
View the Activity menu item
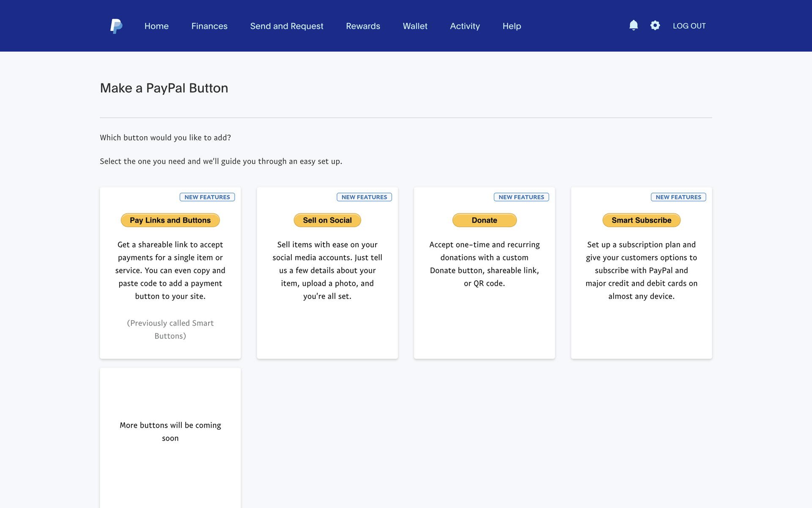(465, 26)
